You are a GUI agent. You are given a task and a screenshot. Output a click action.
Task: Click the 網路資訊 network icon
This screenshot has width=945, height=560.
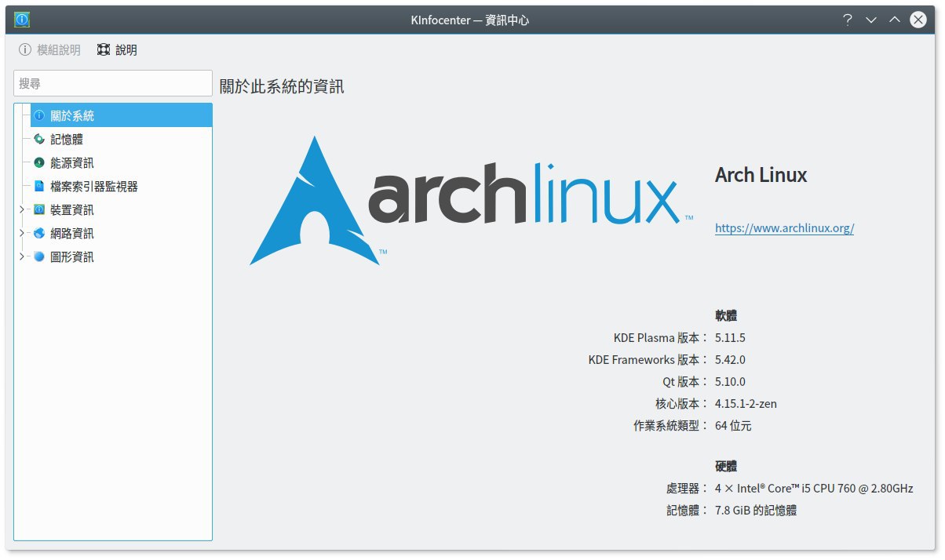coord(39,233)
